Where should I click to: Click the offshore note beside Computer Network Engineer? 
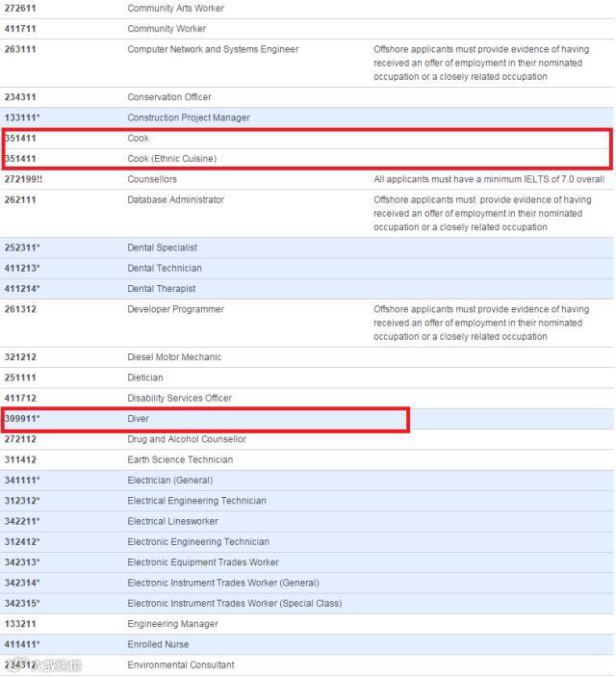[x=481, y=63]
